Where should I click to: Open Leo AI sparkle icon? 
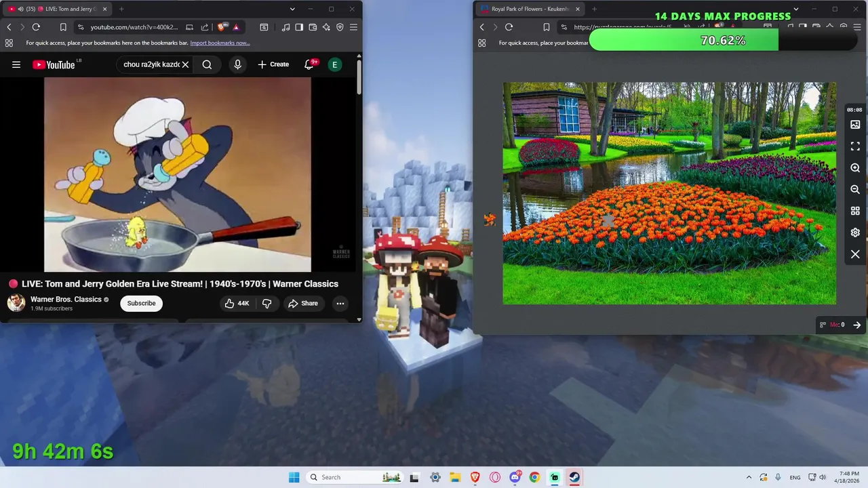click(x=326, y=27)
